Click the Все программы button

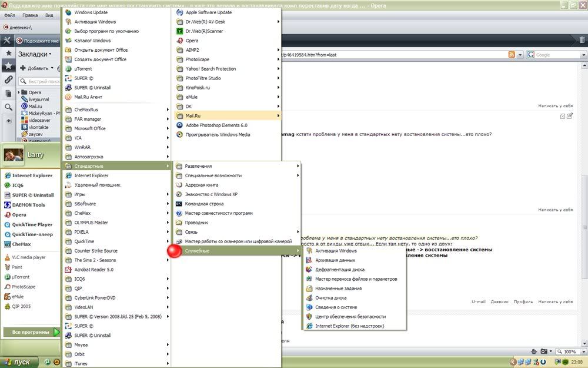[31, 332]
